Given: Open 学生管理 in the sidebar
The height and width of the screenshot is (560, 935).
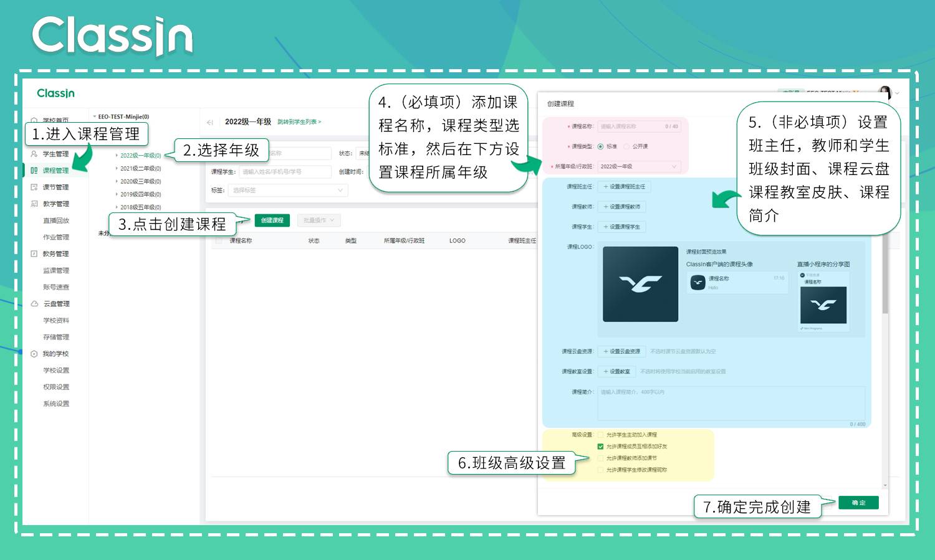Looking at the screenshot, I should click(55, 154).
